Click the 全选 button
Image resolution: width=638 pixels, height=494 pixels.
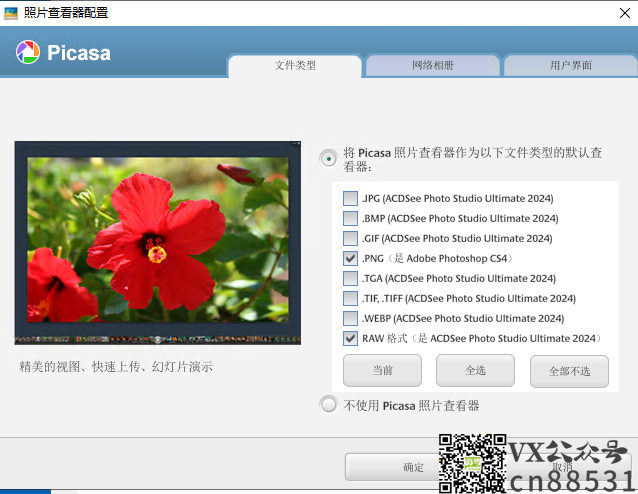[x=475, y=370]
